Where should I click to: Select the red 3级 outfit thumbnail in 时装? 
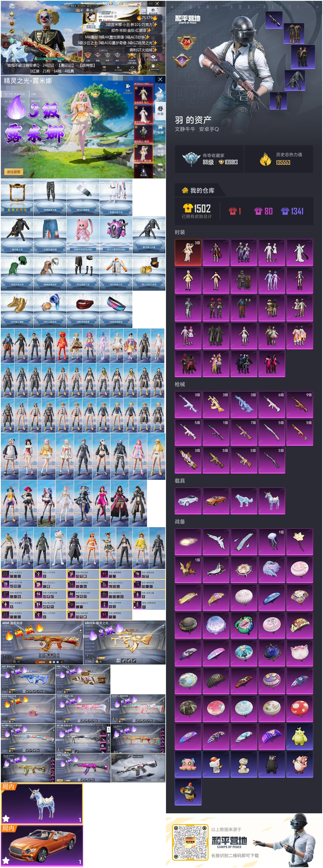(x=188, y=252)
